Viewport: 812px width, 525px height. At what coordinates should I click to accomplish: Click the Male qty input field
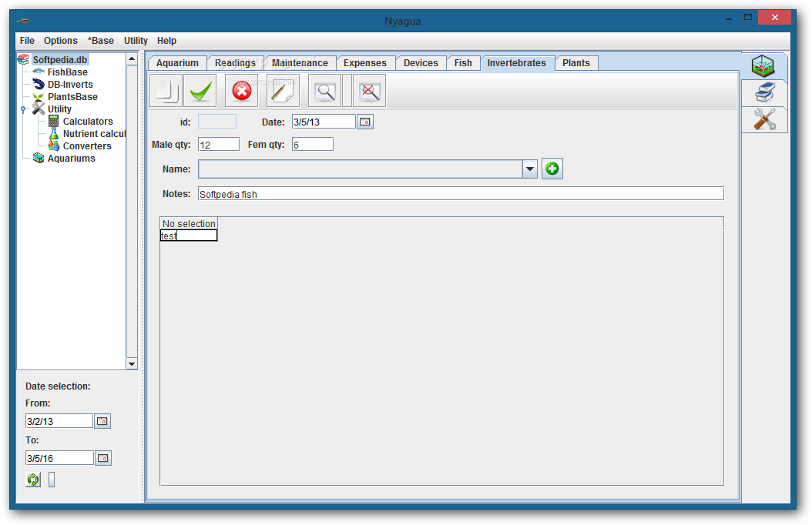(219, 144)
